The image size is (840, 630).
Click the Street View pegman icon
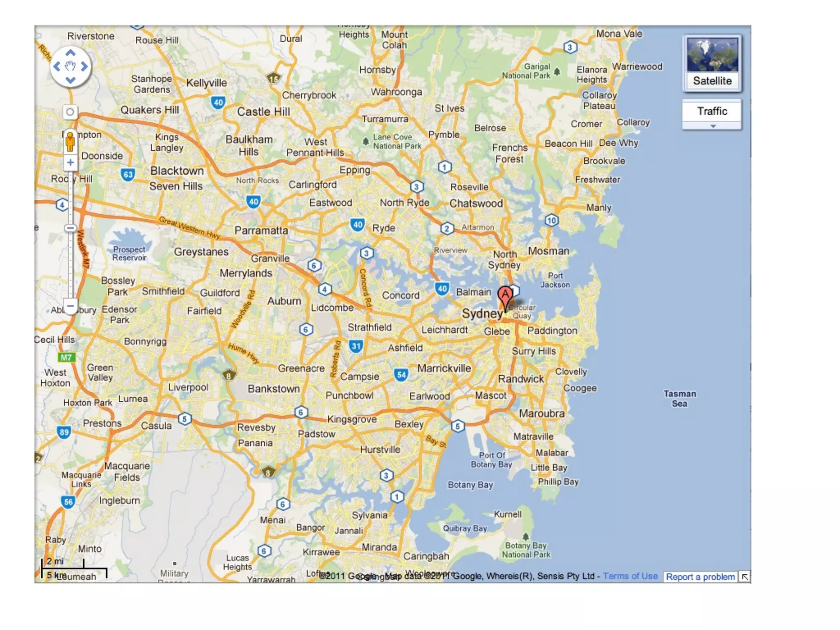tap(71, 142)
